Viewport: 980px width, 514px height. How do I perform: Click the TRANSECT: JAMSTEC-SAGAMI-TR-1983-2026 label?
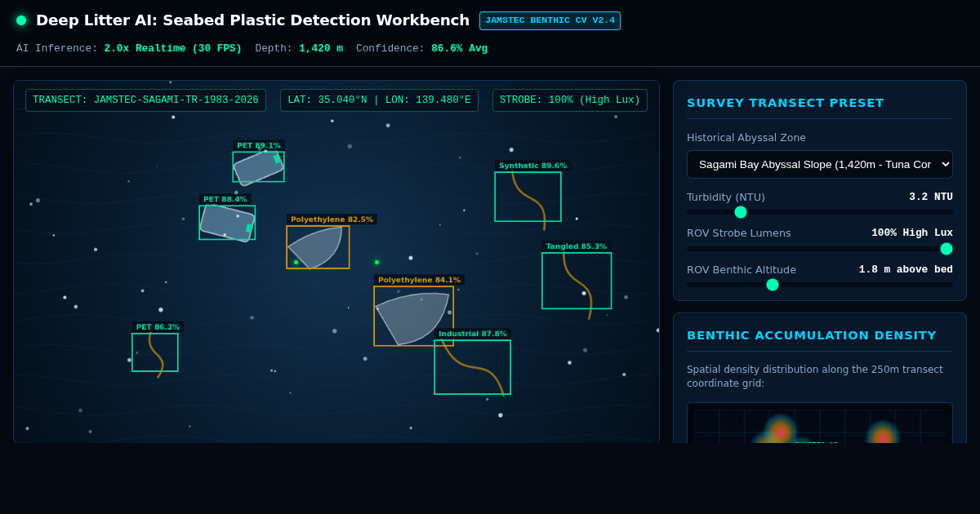pyautogui.click(x=145, y=100)
